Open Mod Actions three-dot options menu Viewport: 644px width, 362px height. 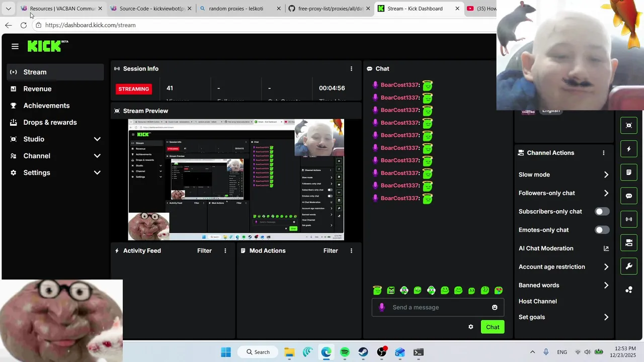tap(351, 251)
